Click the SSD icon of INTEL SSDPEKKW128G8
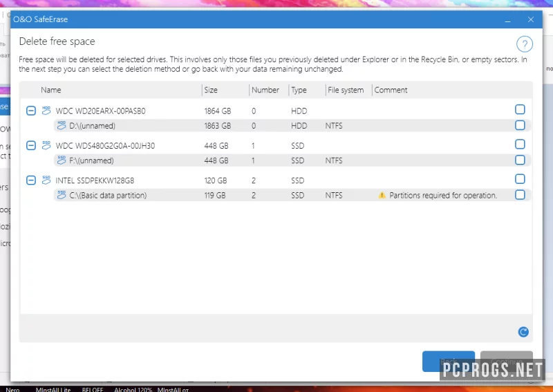The image size is (553, 392). pyautogui.click(x=46, y=180)
